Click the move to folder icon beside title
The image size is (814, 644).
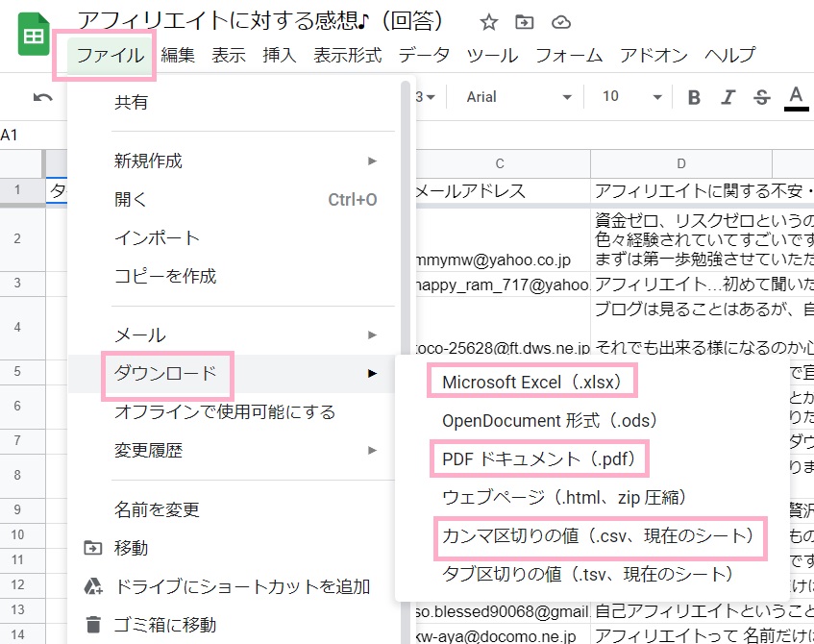(525, 22)
